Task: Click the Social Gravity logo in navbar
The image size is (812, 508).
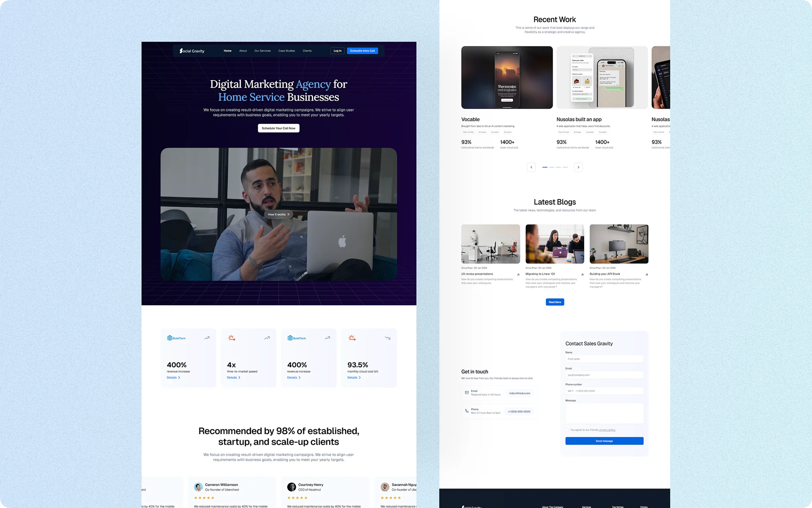Action: [192, 51]
